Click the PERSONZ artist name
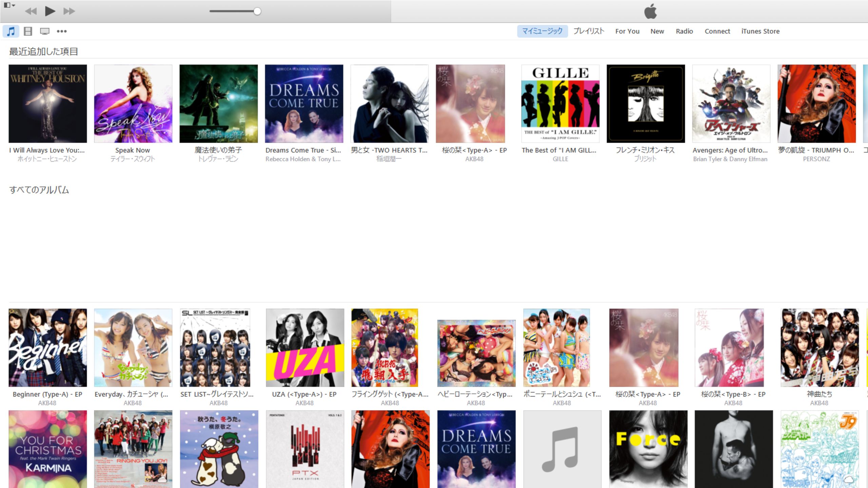The height and width of the screenshot is (488, 868). pyautogui.click(x=816, y=159)
